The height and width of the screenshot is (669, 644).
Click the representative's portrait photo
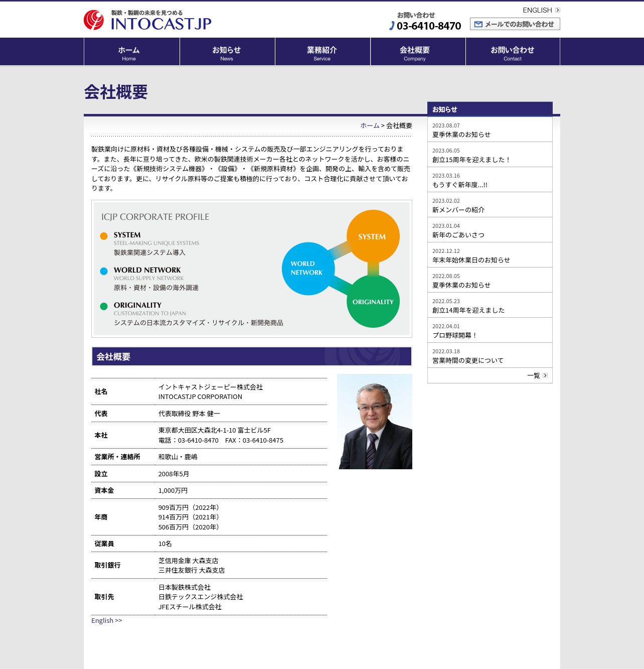[x=375, y=422]
